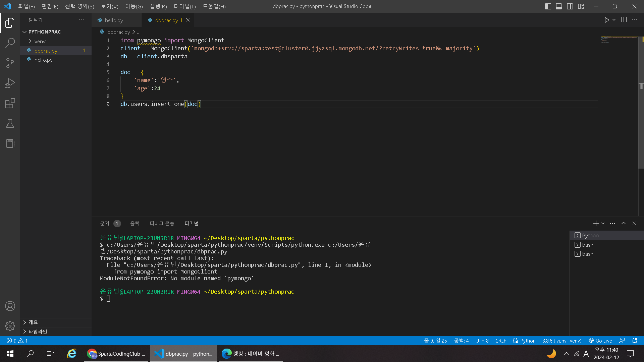Switch to the 디버그 콘솔 tab

162,223
